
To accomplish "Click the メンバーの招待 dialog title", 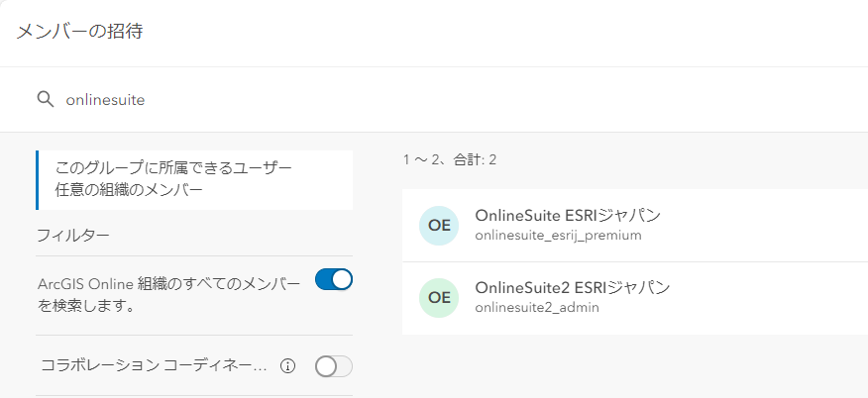I will [79, 32].
